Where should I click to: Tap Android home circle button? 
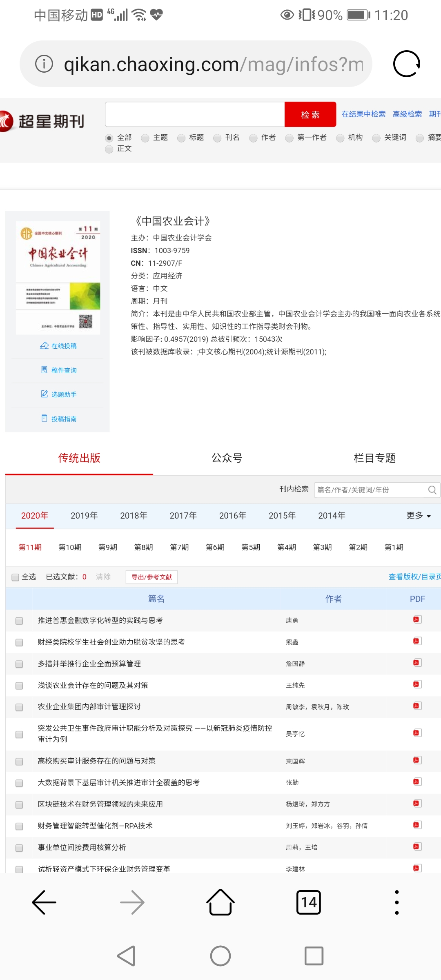(220, 956)
